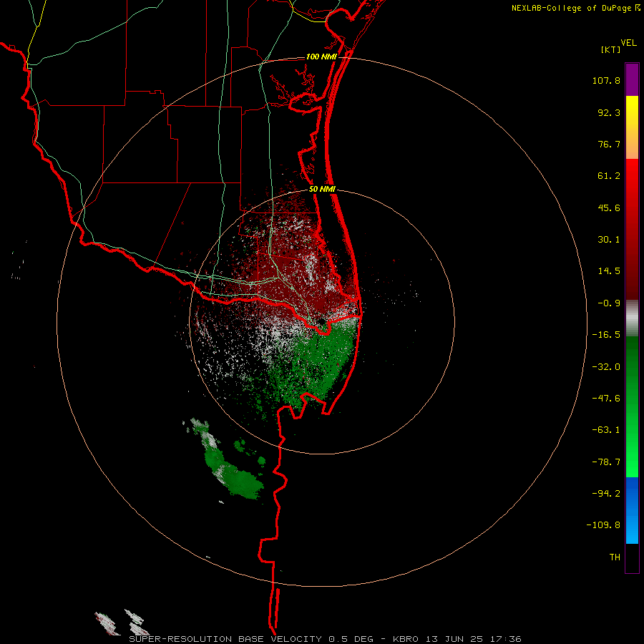Viewport: 644px width, 644px height.
Task: Click the Super-Resolution Base Velocity caption
Action: point(325,639)
